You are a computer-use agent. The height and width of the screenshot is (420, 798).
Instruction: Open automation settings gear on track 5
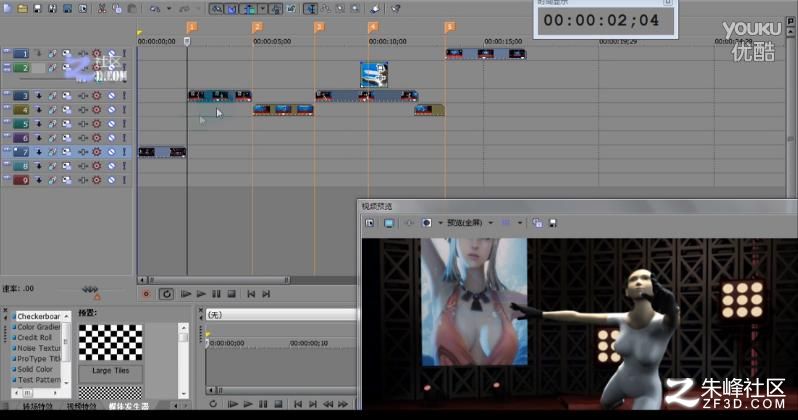(x=96, y=124)
